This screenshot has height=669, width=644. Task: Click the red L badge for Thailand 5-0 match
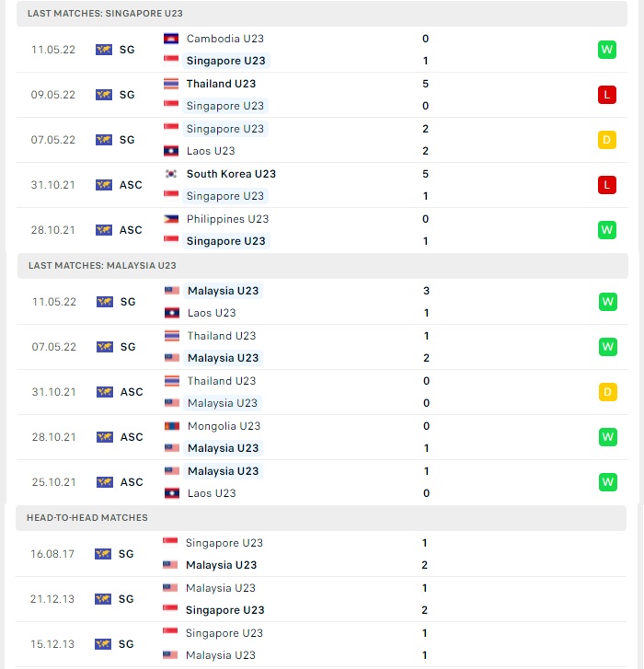pyautogui.click(x=607, y=95)
